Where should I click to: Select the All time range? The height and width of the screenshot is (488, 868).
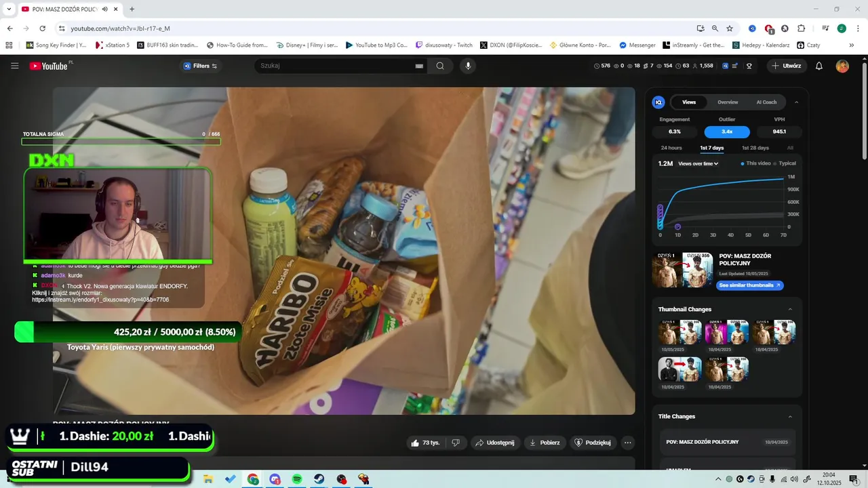[x=790, y=148]
